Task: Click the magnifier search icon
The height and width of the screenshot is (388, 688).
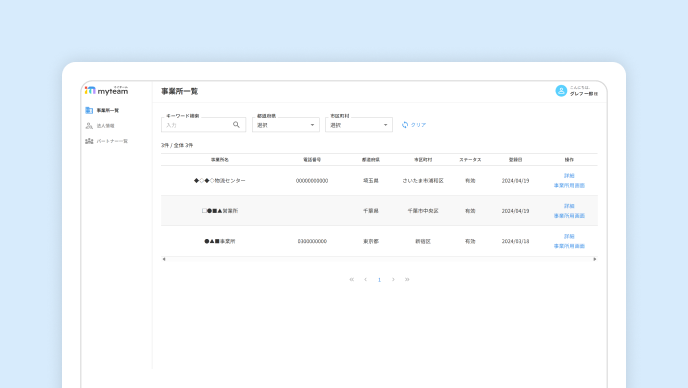Action: (x=236, y=125)
